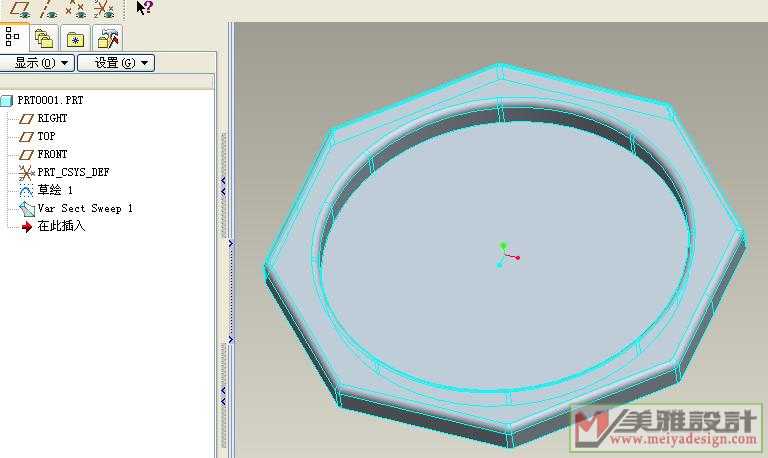The width and height of the screenshot is (768, 458).
Task: Toggle datum point display icon
Action: point(76,9)
